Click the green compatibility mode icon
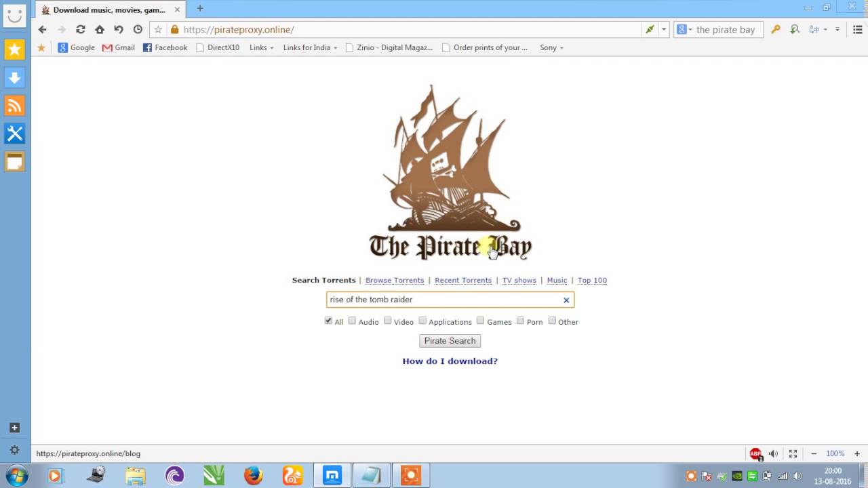This screenshot has width=868, height=488. [x=650, y=30]
